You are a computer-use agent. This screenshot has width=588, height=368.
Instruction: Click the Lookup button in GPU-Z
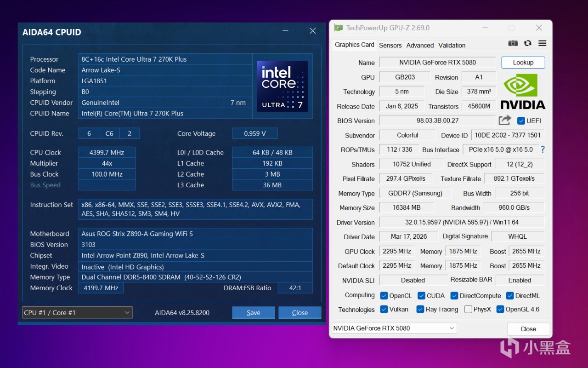[523, 63]
